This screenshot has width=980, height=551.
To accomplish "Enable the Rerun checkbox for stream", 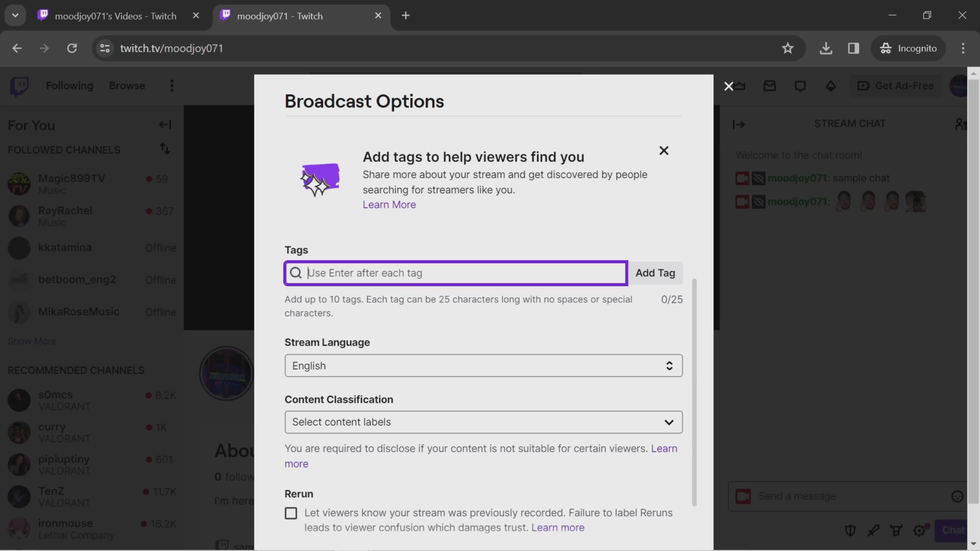I will click(x=291, y=513).
